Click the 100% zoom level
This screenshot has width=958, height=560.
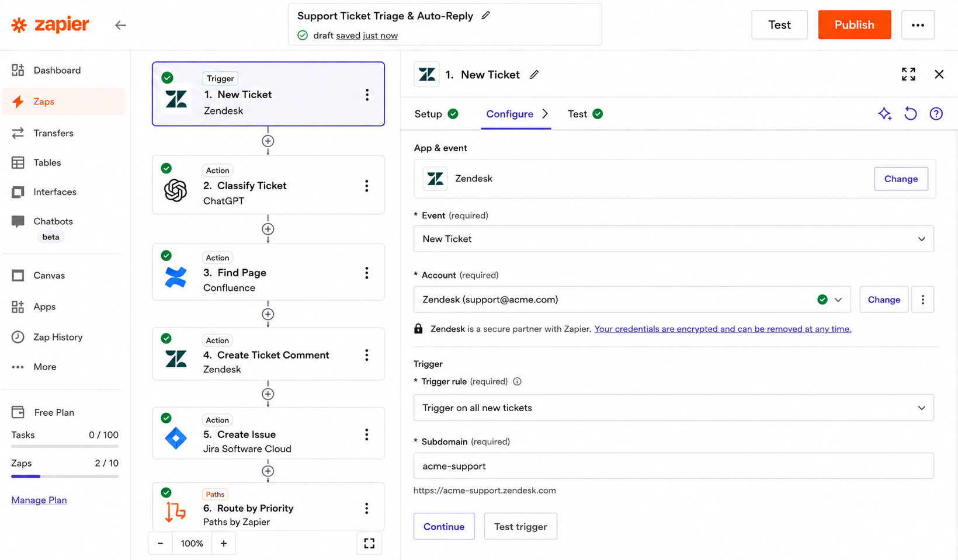[192, 543]
